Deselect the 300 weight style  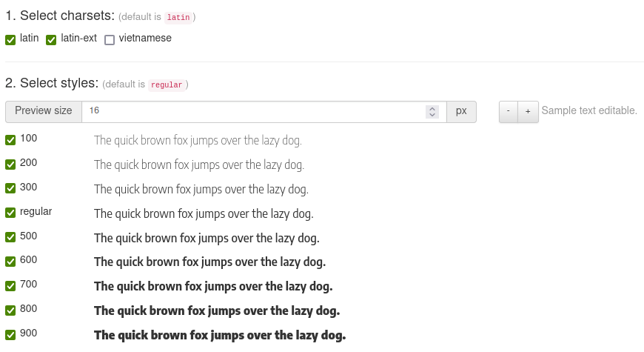[10, 189]
